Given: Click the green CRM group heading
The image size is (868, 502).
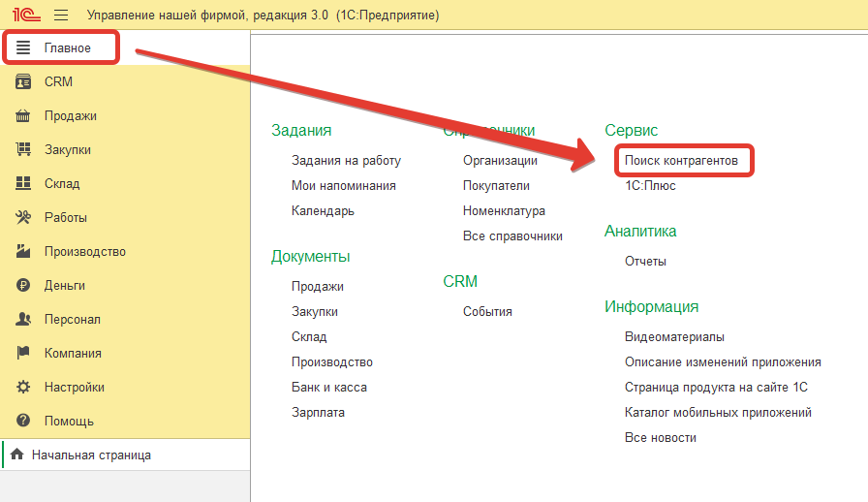Looking at the screenshot, I should click(460, 281).
